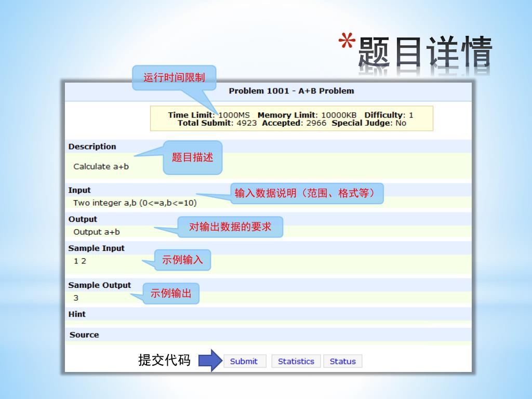The width and height of the screenshot is (532, 399).
Task: Click the Sample Input heading
Action: pyautogui.click(x=96, y=248)
